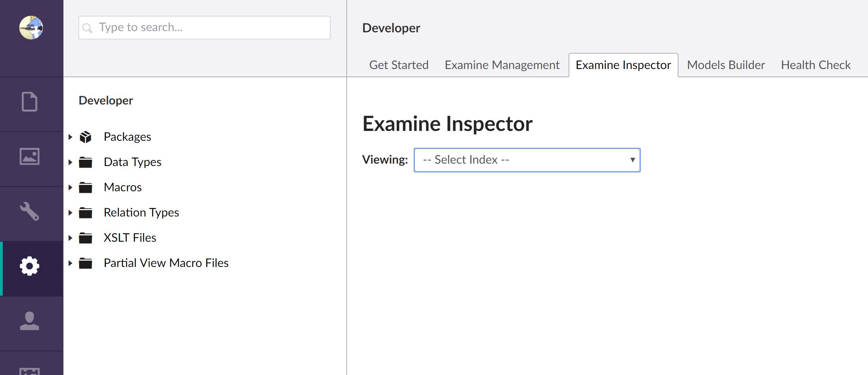Open the Media section image icon
The height and width of the screenshot is (375, 868).
pyautogui.click(x=30, y=157)
